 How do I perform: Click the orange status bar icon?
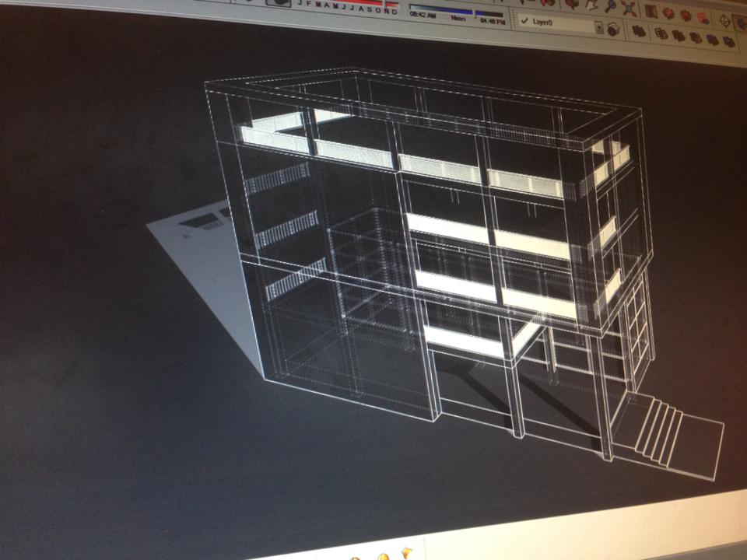coord(406,553)
